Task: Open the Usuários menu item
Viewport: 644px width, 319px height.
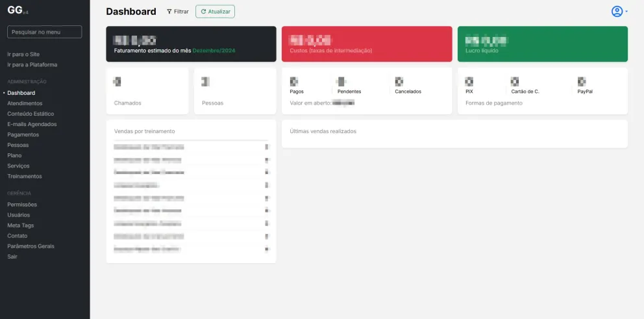Action: click(x=18, y=215)
